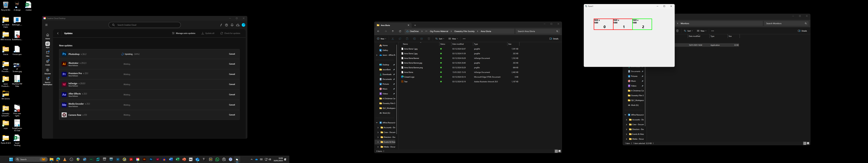Cancel the Photoshop update
Viewport: 868px width, 163px height.
(x=232, y=54)
